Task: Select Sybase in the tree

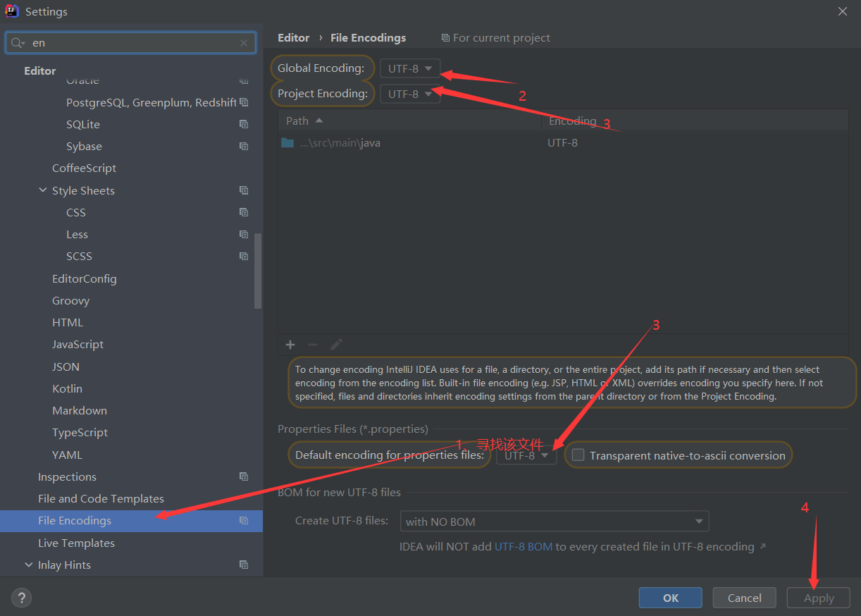Action: [84, 147]
